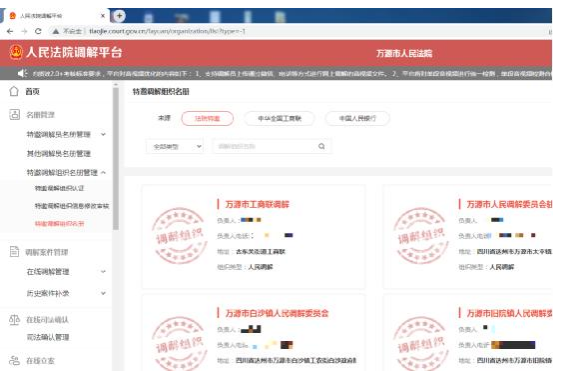Open the 万源市工商联调解 organization title
Image resolution: width=574 pixels, height=392 pixels.
[x=257, y=204]
